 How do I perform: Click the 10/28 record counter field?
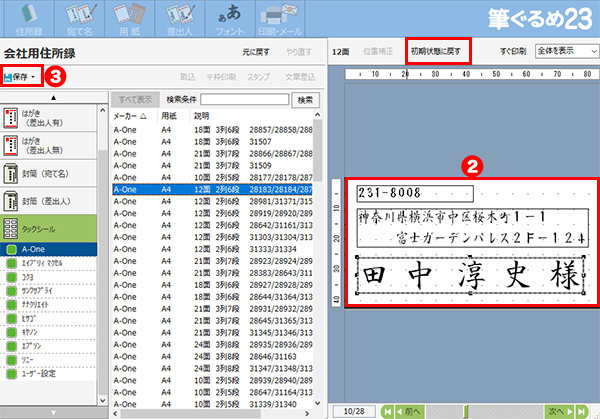354,411
